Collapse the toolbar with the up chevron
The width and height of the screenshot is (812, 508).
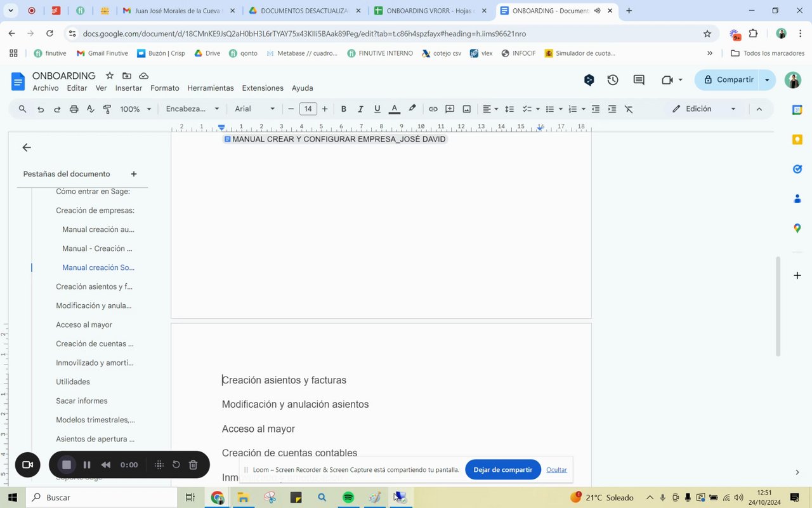click(759, 109)
